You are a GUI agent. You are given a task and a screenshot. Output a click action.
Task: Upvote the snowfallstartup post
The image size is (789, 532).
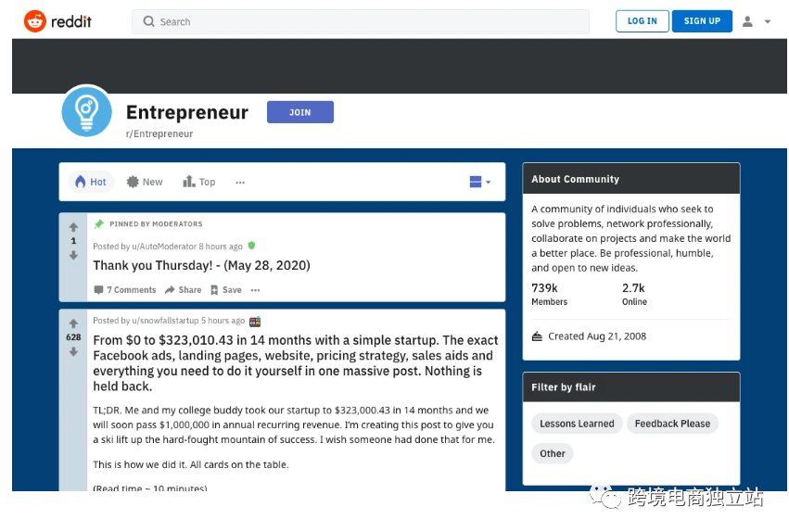tap(73, 323)
